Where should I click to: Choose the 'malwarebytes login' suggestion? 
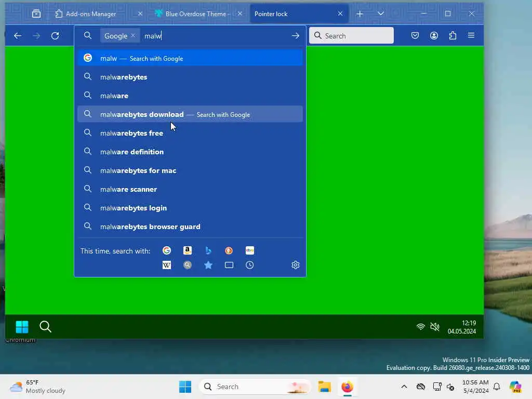click(190, 208)
